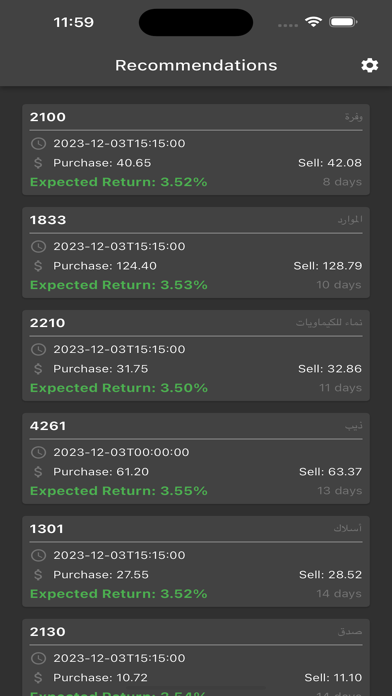
Task: Tap Sell: 42.08 price
Action: (x=330, y=163)
